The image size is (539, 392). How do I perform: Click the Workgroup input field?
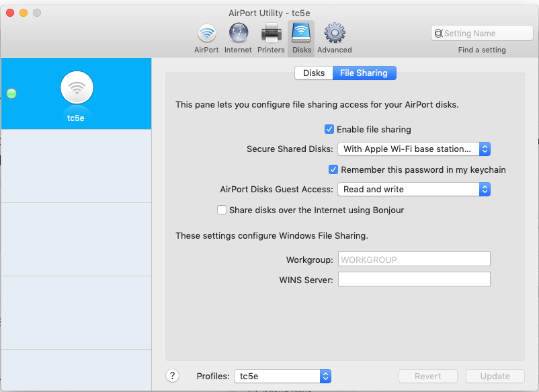pos(414,259)
